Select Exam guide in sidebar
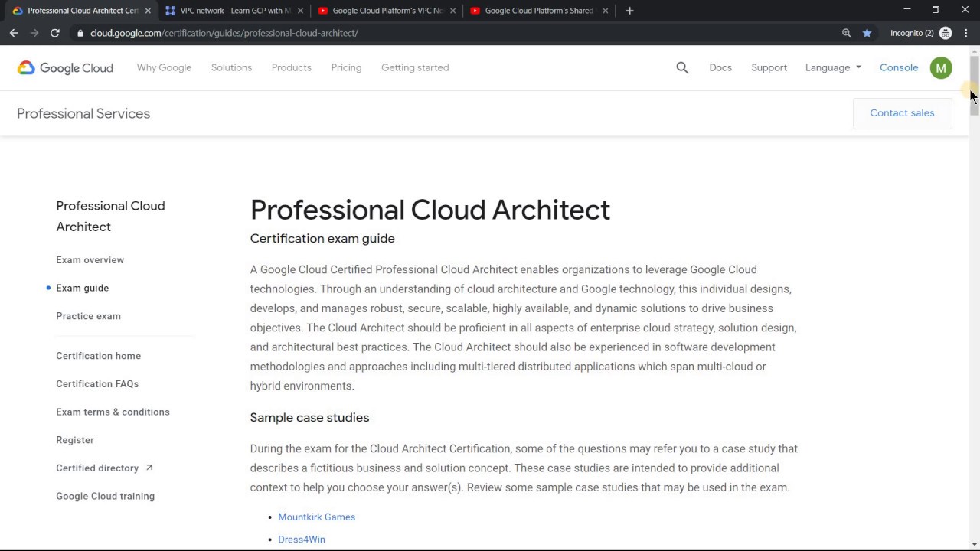980x551 pixels. click(82, 288)
